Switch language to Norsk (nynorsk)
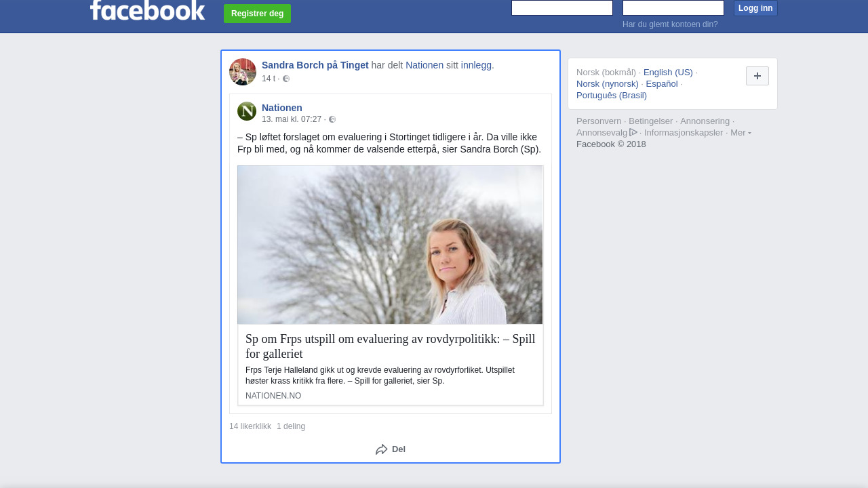 [x=608, y=84]
